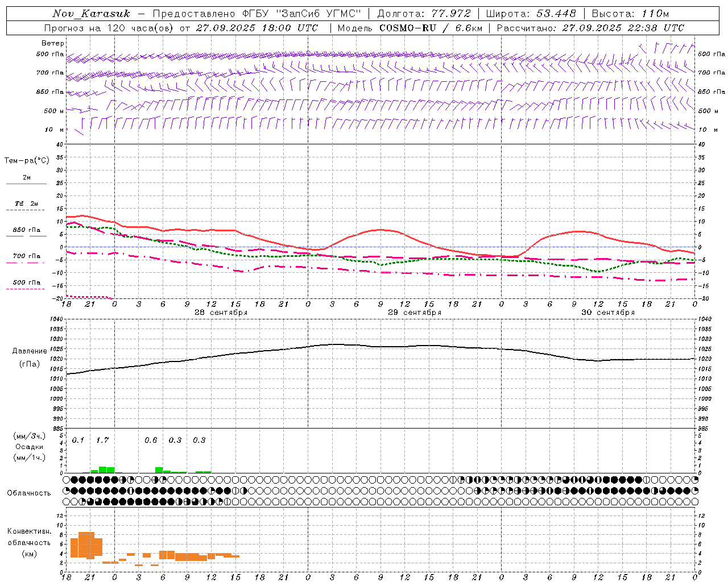Click the 0.6 precipitation total value
Viewport: 728px width, 582px height.
(151, 440)
